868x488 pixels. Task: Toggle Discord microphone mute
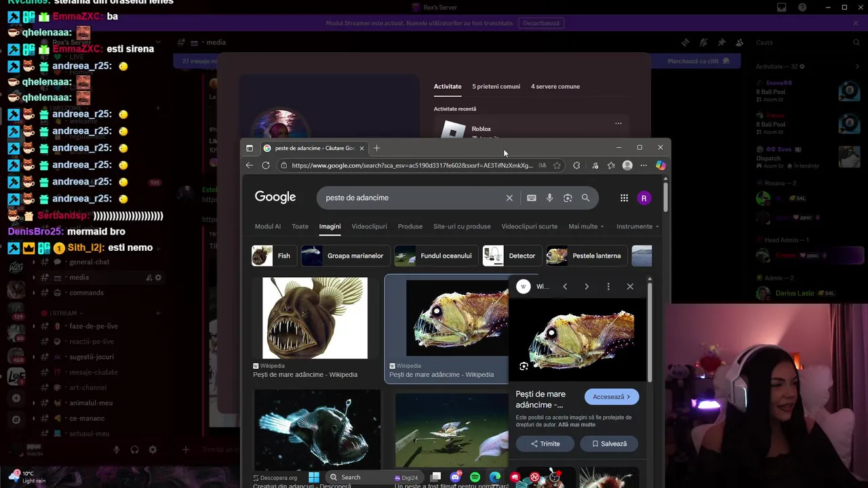click(117, 449)
